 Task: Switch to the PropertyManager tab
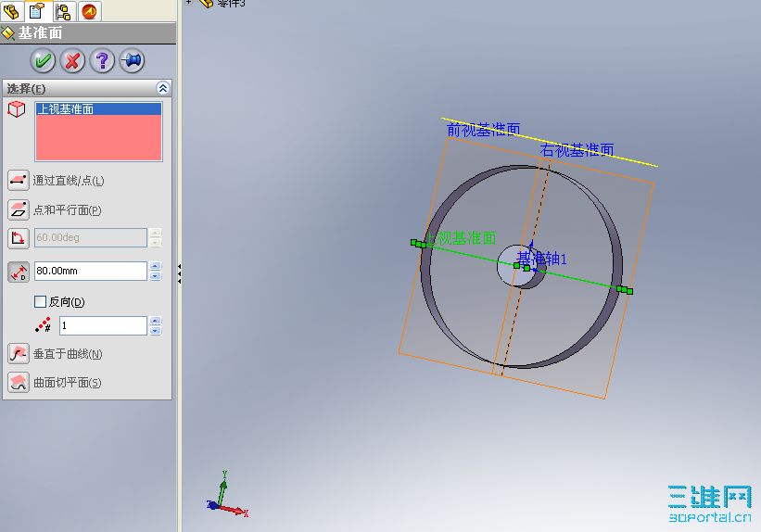click(37, 11)
